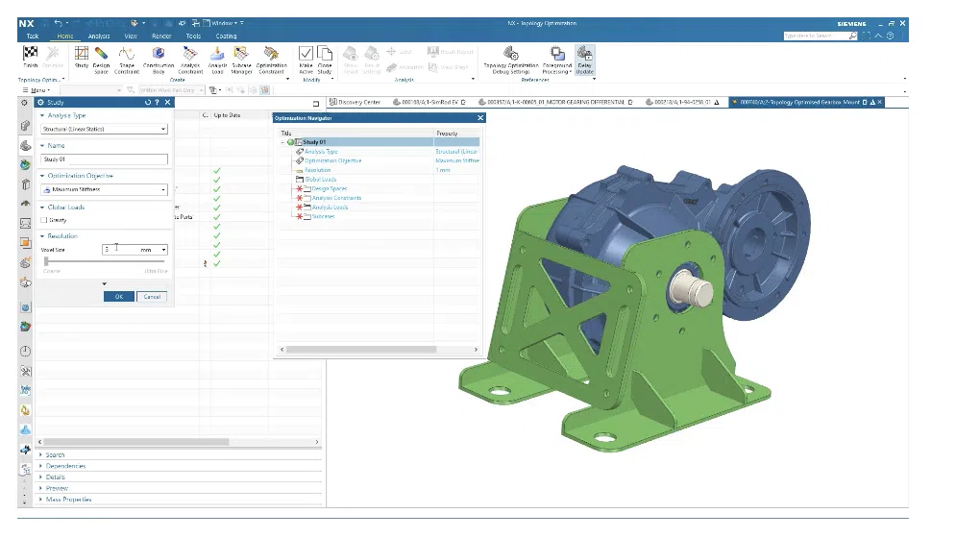Open the Discovery Center tab
This screenshot has width=980, height=538.
[x=355, y=102]
